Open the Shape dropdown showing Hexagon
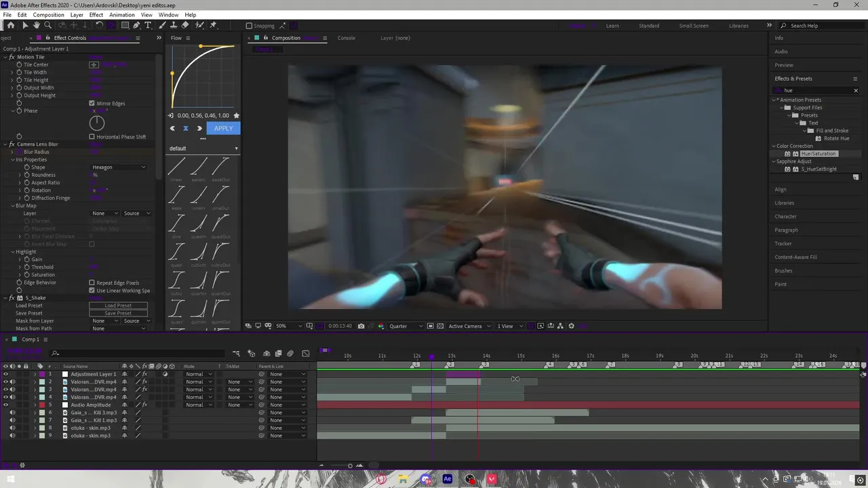The image size is (868, 488). coord(119,167)
